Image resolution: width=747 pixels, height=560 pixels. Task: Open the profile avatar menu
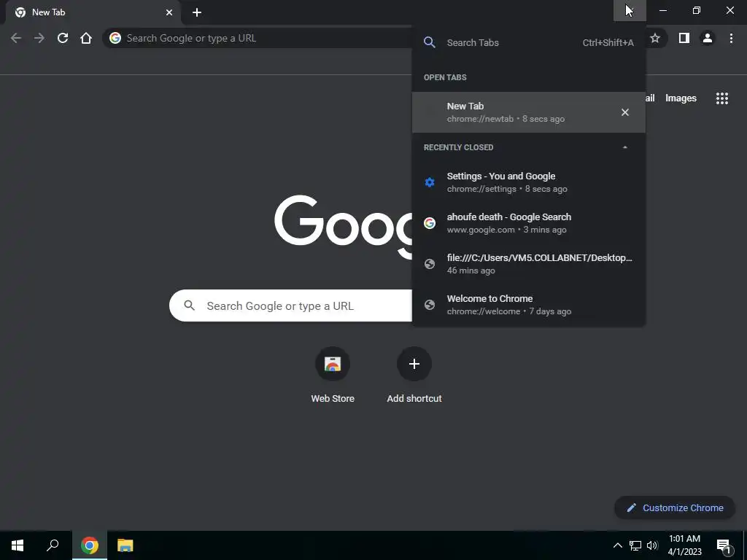pos(708,38)
